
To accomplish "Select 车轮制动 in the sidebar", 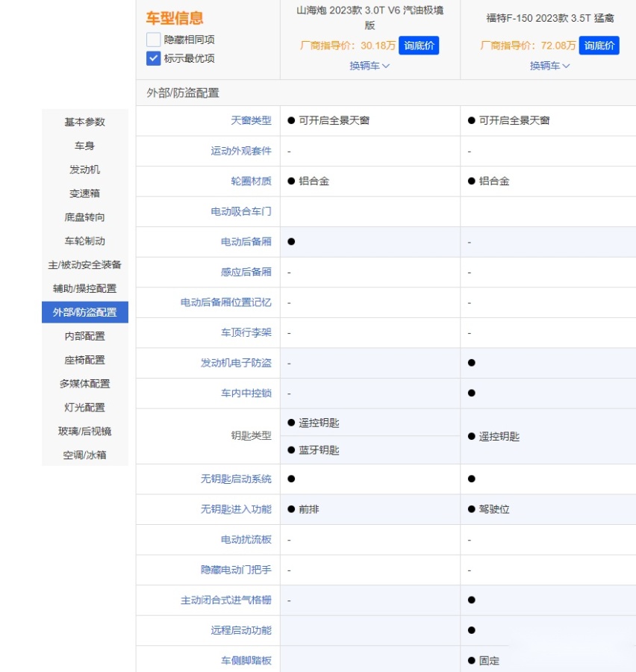I will tap(85, 241).
